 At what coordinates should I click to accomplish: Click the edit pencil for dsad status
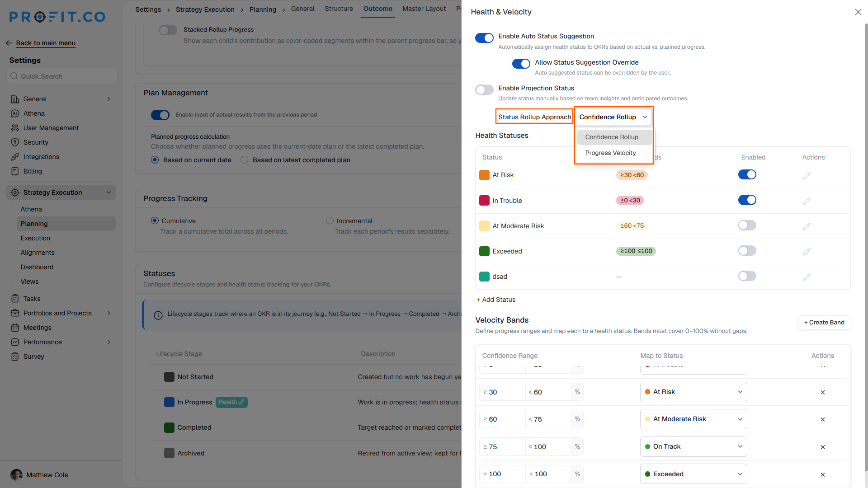point(807,277)
